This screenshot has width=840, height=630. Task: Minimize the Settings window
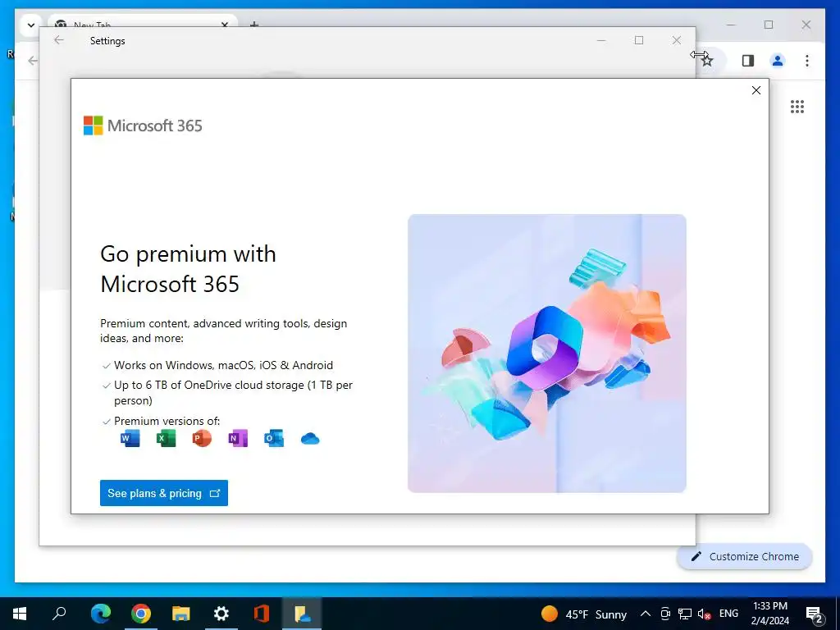click(601, 40)
